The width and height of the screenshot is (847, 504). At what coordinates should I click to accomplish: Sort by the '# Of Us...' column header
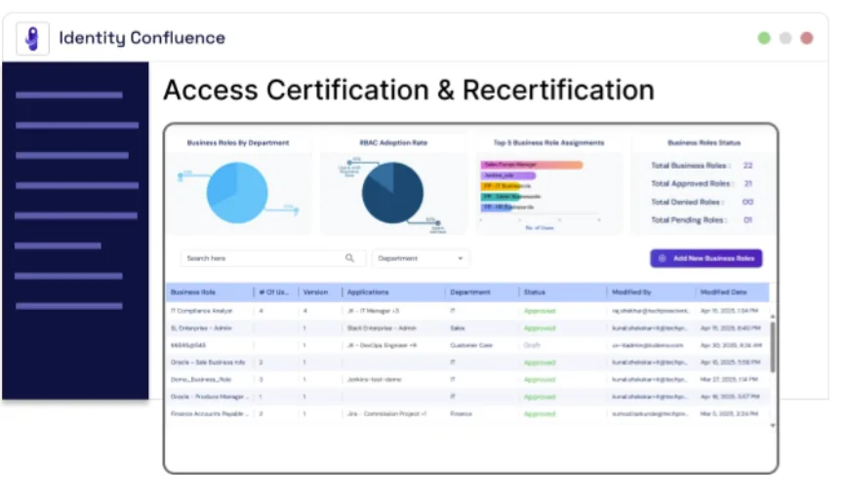coord(274,291)
